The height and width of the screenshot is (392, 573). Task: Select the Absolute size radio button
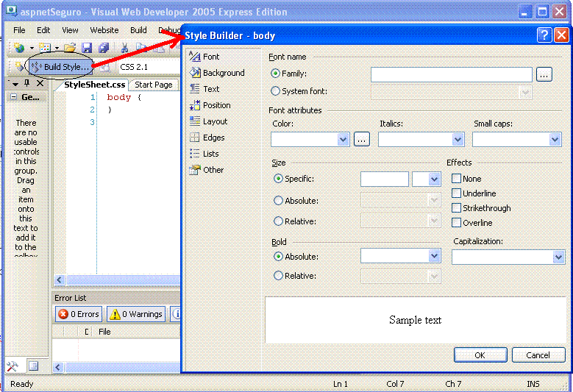pyautogui.click(x=278, y=201)
